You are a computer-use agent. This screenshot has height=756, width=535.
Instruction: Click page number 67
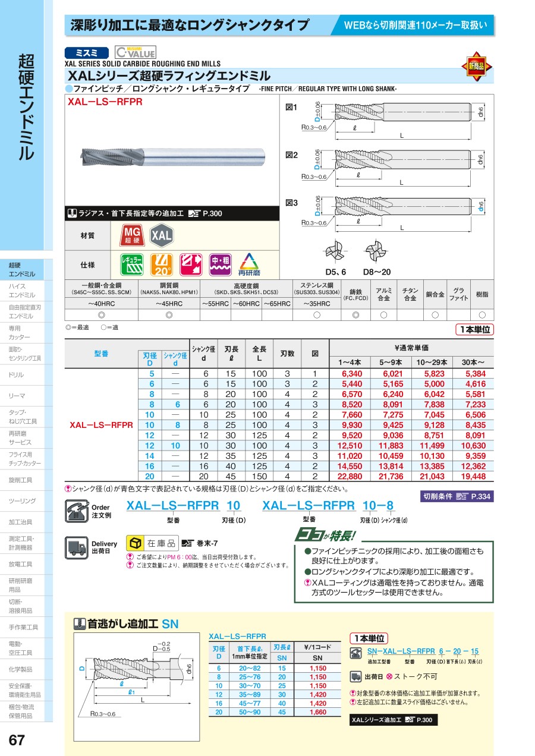(18, 740)
